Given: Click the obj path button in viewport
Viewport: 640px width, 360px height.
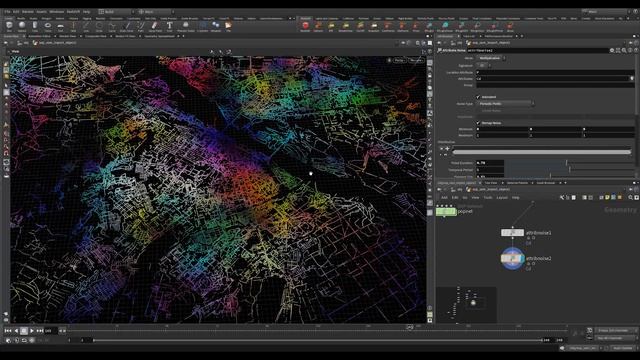Looking at the screenshot, I should click(x=24, y=42).
